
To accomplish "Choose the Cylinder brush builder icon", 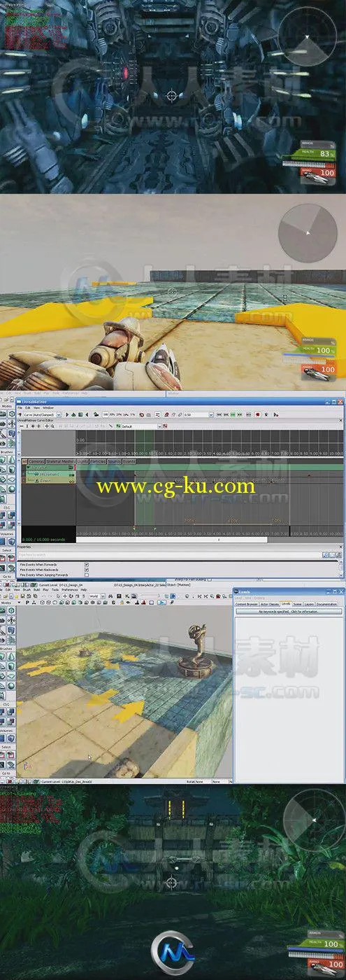I will pyautogui.click(x=11, y=666).
